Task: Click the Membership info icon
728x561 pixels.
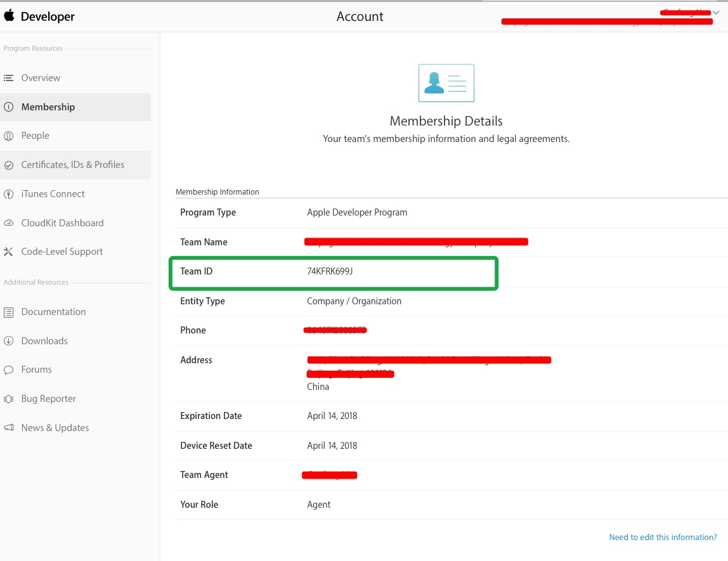Action: tap(8, 106)
